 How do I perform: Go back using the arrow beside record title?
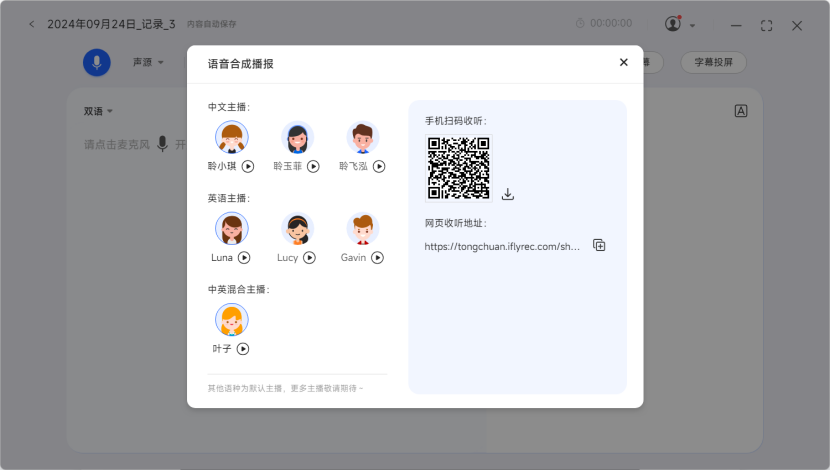(32, 24)
